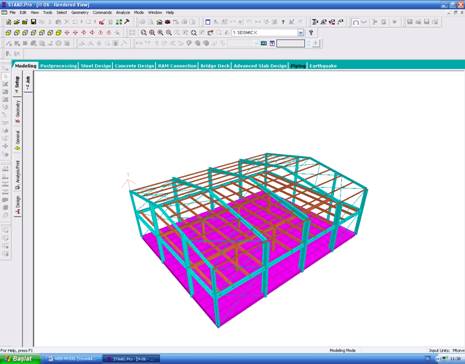Click the first yellow view-orientation cube icon
The width and height of the screenshot is (465, 364).
(8, 33)
